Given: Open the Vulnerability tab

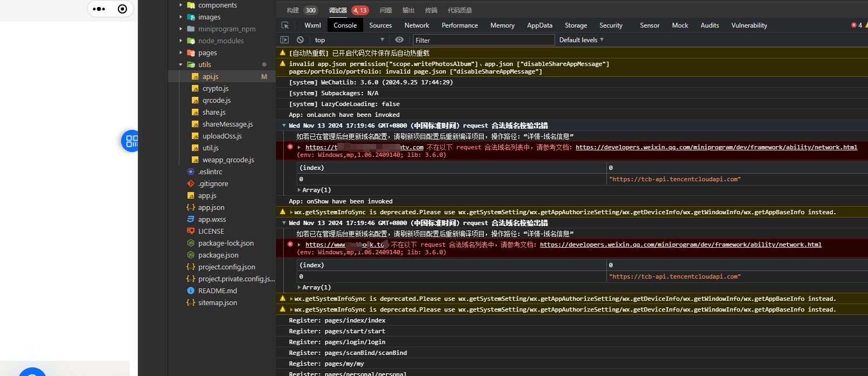Looking at the screenshot, I should pos(749,25).
